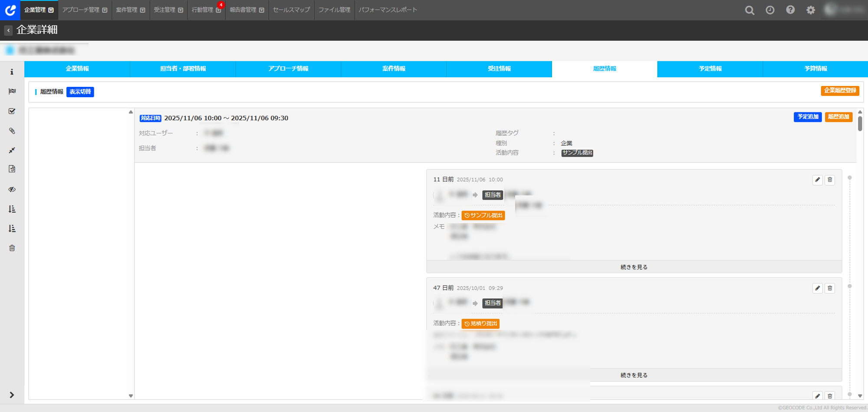This screenshot has height=412, width=868.
Task: Click the left panel scroll-up arrow
Action: pyautogui.click(x=131, y=112)
